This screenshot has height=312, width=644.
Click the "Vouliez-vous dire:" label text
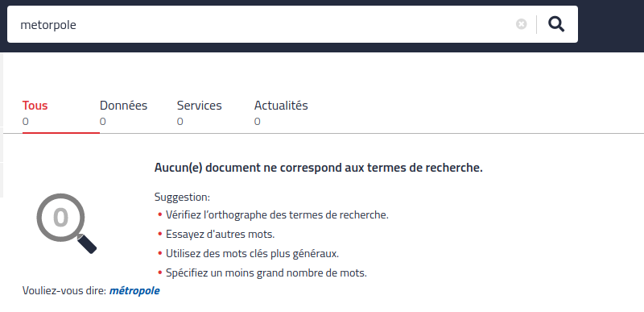64,291
